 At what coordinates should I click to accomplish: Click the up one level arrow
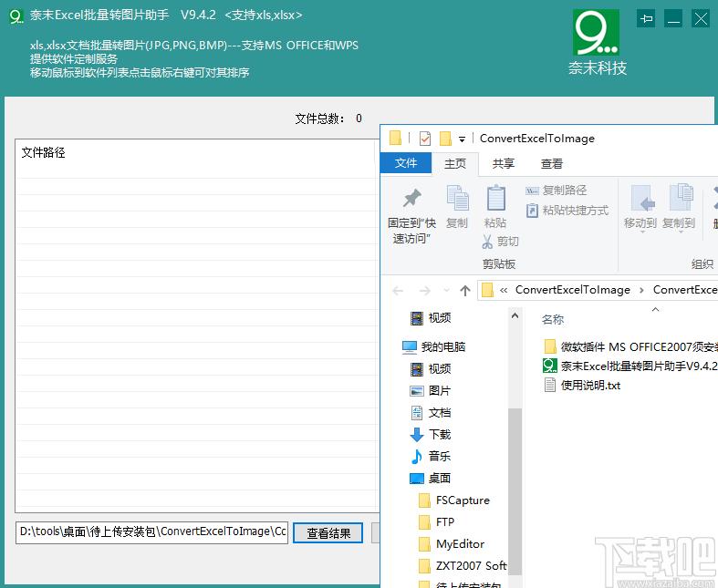point(465,291)
